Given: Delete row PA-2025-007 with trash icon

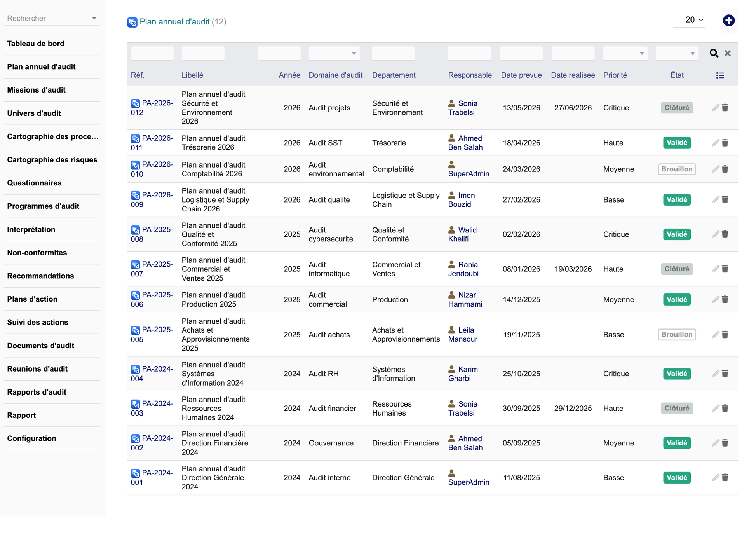Looking at the screenshot, I should point(725,269).
